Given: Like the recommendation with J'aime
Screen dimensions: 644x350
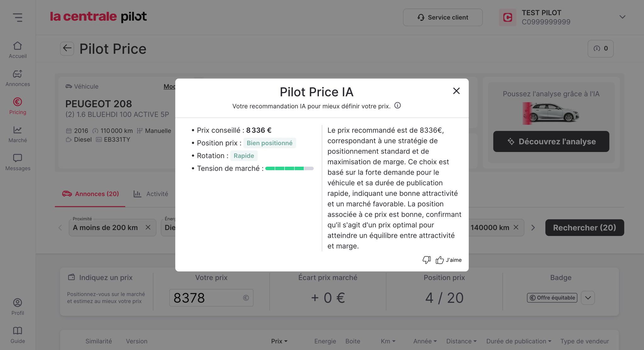Looking at the screenshot, I should tap(449, 260).
